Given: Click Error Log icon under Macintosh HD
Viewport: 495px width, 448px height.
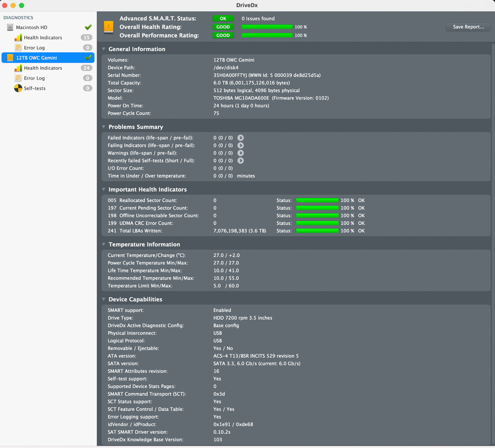Looking at the screenshot, I should pyautogui.click(x=18, y=48).
